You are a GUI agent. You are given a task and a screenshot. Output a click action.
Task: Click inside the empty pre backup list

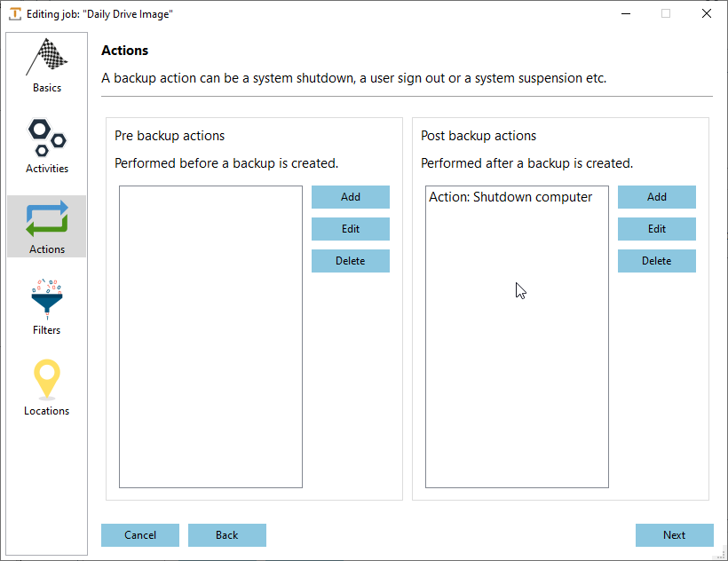210,337
